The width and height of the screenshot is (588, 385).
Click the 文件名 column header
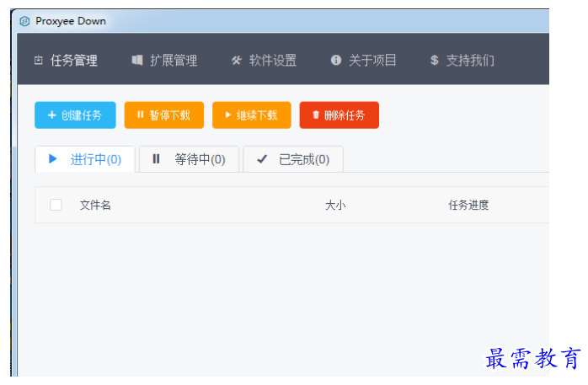(95, 205)
